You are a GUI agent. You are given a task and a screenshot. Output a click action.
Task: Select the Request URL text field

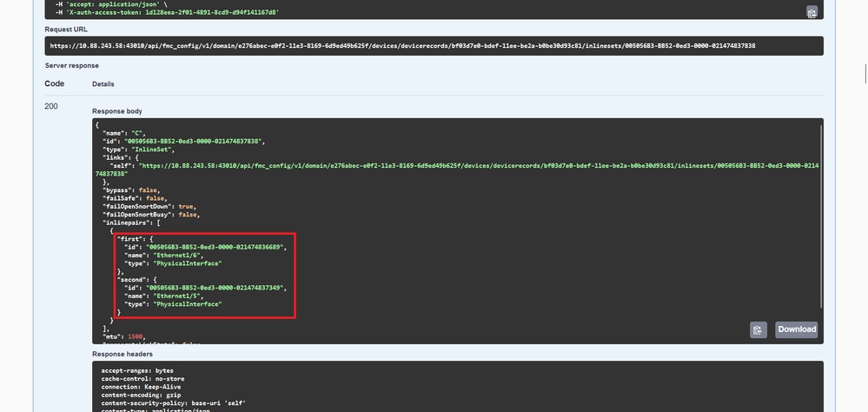[434, 46]
